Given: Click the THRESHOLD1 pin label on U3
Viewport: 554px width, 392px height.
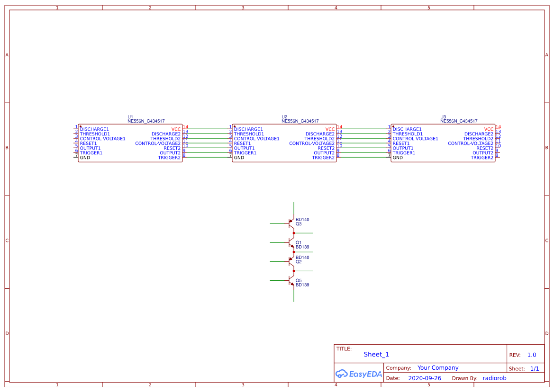Looking at the screenshot, I should tap(408, 134).
